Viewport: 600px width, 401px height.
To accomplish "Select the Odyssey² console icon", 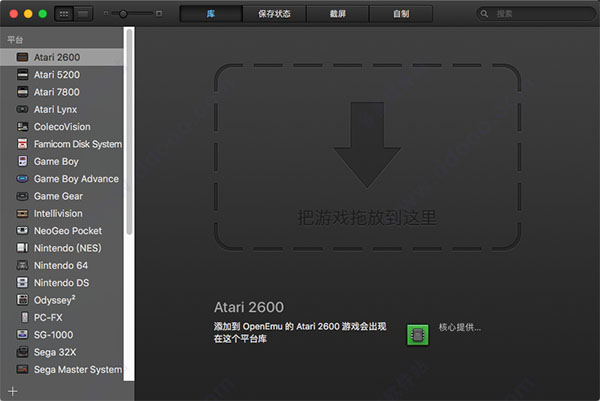I will point(23,300).
